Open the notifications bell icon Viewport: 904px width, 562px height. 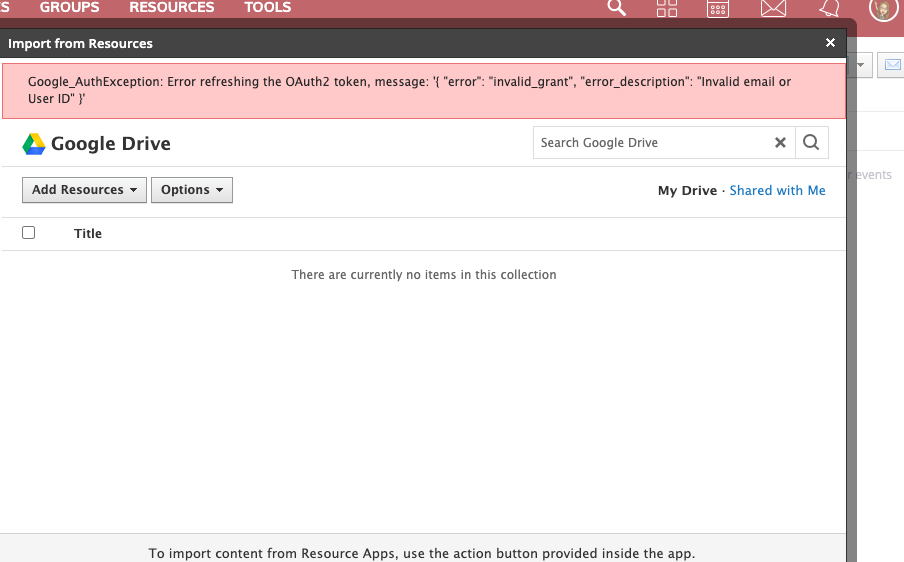pyautogui.click(x=830, y=8)
